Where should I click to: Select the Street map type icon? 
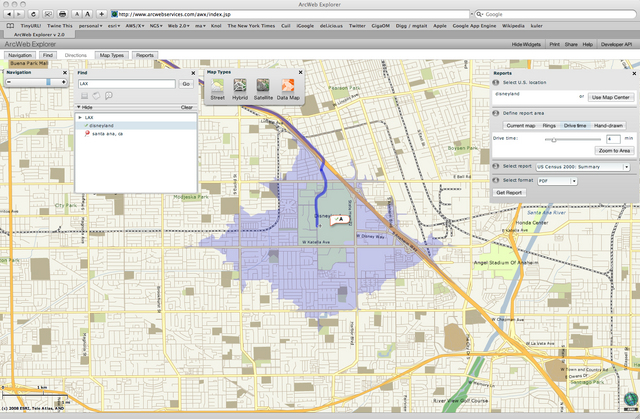point(218,86)
